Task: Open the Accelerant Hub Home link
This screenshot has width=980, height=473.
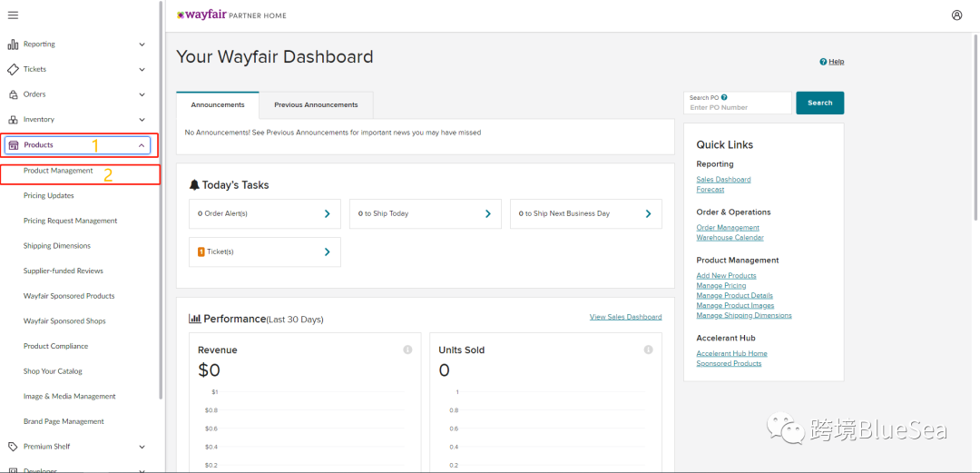Action: 732,353
